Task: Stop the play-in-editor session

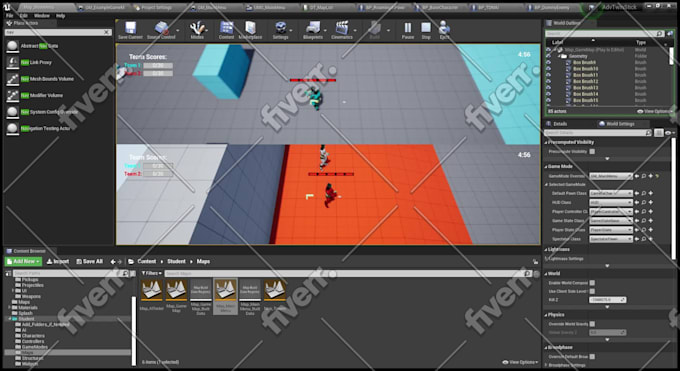Action: click(426, 30)
